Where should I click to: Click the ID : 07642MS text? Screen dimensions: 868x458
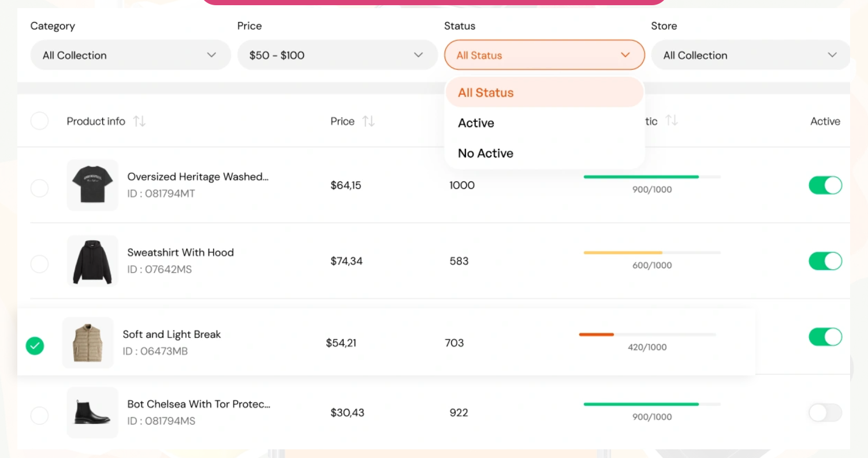[x=159, y=269]
